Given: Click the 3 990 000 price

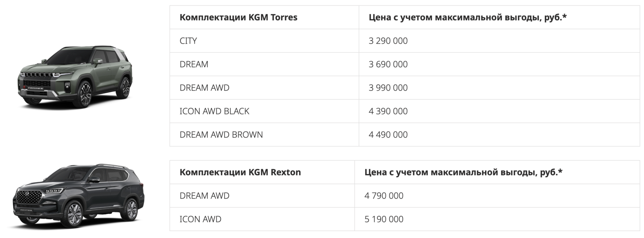Looking at the screenshot, I should pos(388,88).
